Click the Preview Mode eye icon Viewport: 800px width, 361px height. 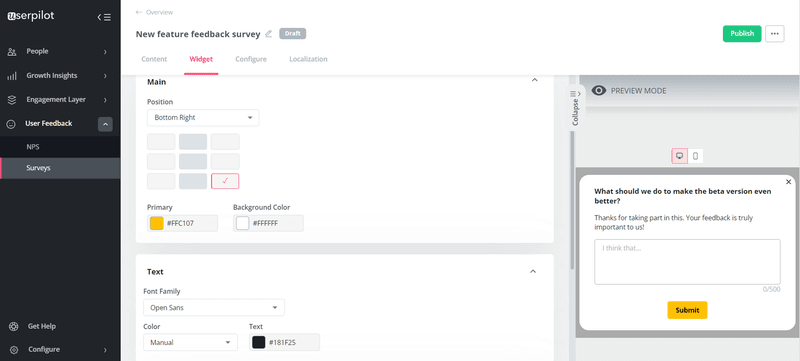coord(599,91)
